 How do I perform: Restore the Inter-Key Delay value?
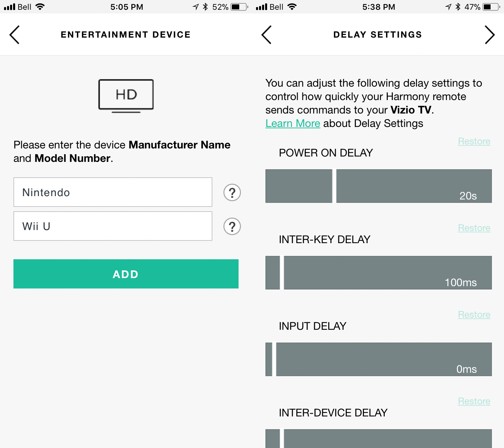point(474,228)
